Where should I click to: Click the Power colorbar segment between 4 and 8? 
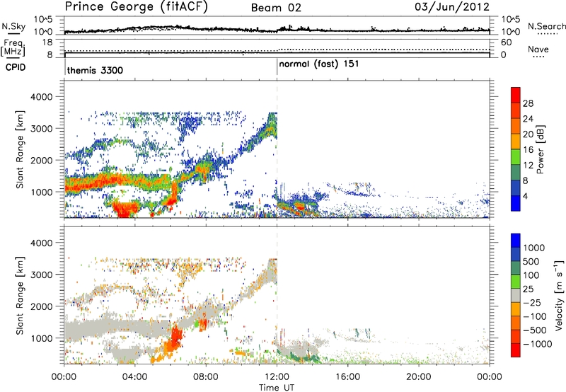pyautogui.click(x=516, y=188)
